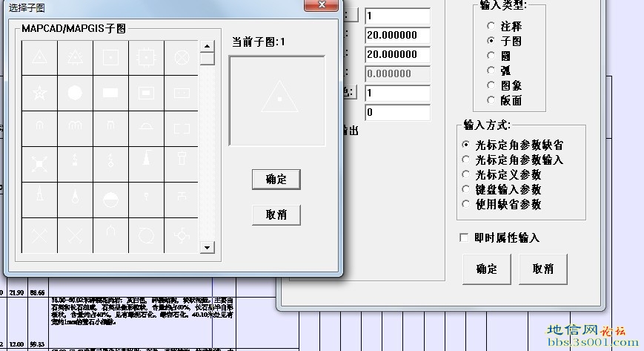Confirm with 确定 in the 选择子图 dialog
Image resolution: width=644 pixels, height=351 pixels.
tap(276, 180)
